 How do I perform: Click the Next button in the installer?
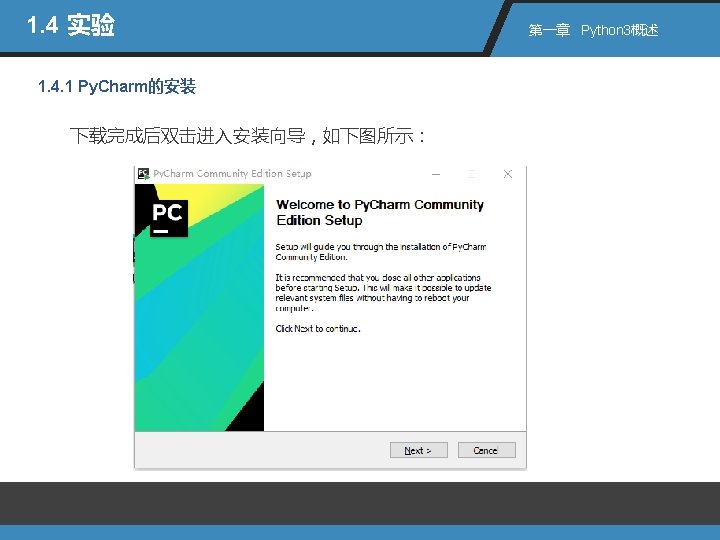point(418,450)
